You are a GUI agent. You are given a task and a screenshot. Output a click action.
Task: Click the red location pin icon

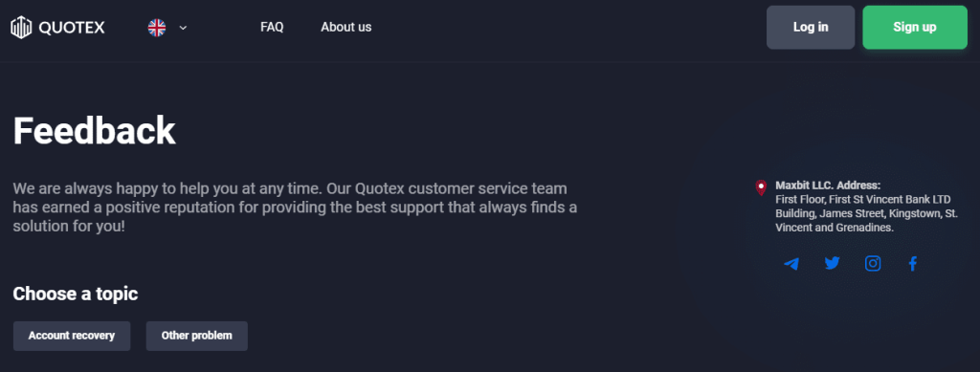761,187
